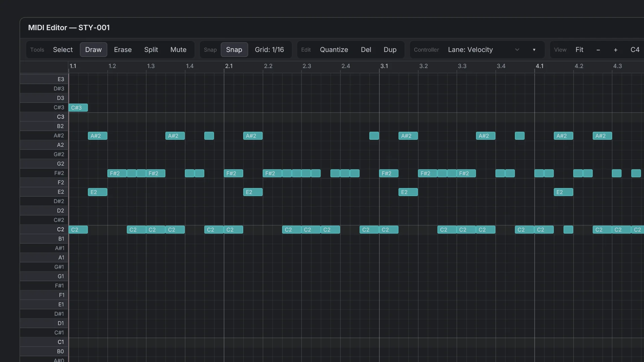Select the first A#2 note at 1.1
Image resolution: width=644 pixels, height=362 pixels.
[98, 136]
